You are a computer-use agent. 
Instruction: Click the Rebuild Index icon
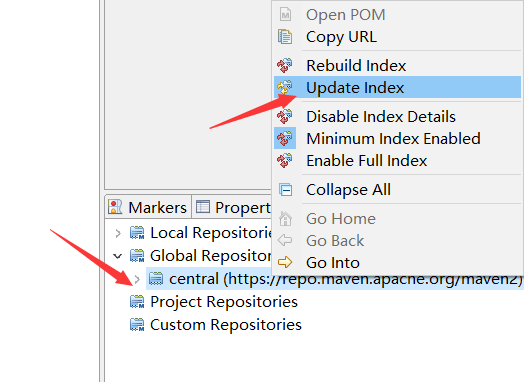285,65
